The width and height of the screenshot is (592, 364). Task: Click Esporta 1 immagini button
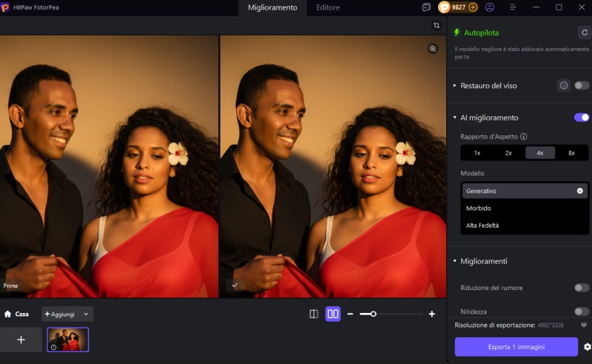coord(516,347)
